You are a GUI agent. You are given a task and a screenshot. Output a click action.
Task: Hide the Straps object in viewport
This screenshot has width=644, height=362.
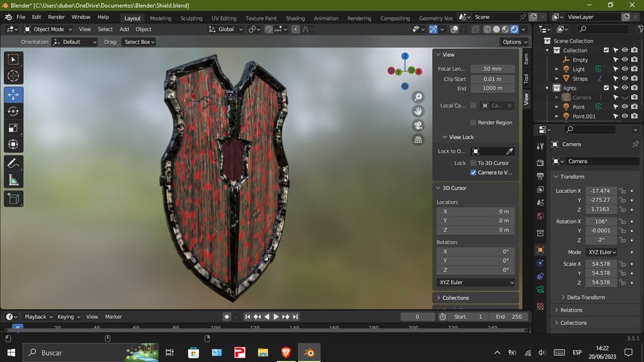click(x=625, y=79)
